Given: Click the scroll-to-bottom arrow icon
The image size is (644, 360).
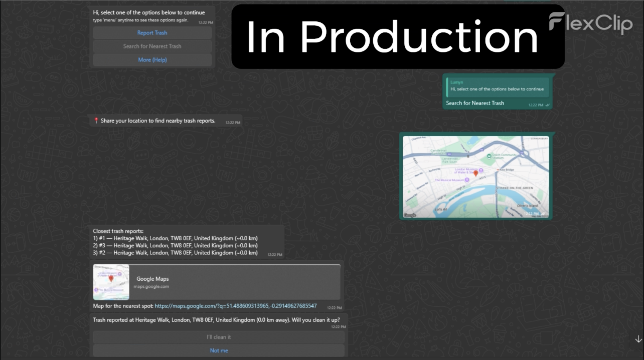Looking at the screenshot, I should pos(638,339).
